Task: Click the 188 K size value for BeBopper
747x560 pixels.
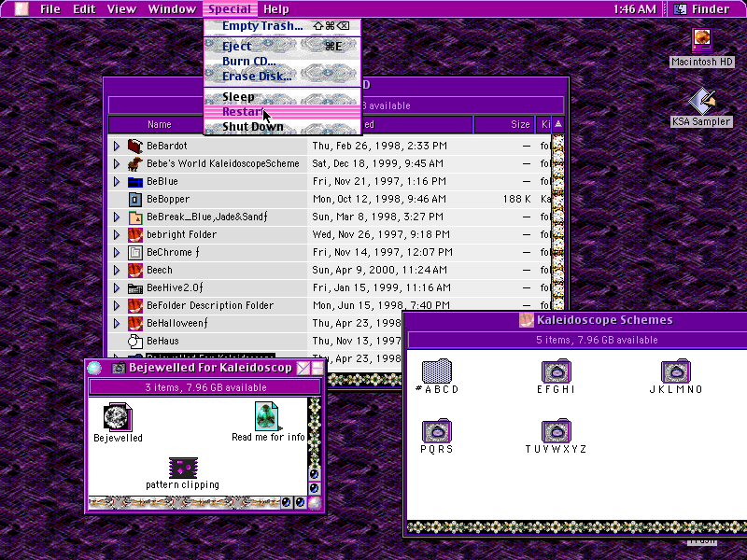Action: [x=517, y=199]
